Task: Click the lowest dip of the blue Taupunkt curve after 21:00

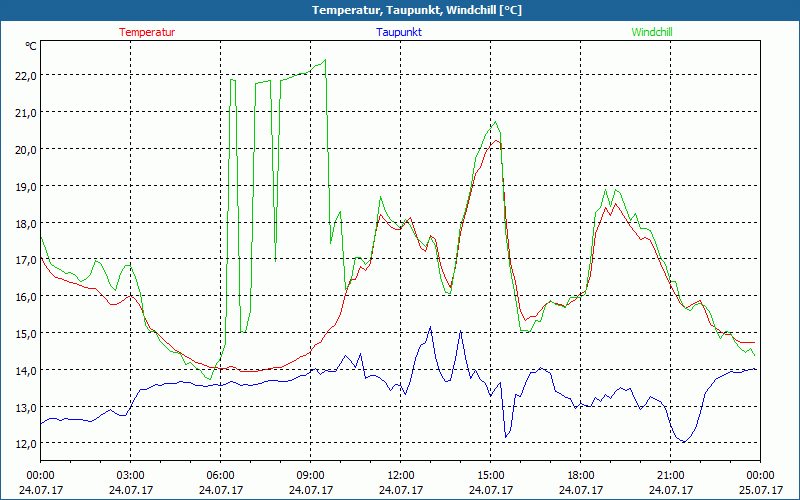Action: 683,441
